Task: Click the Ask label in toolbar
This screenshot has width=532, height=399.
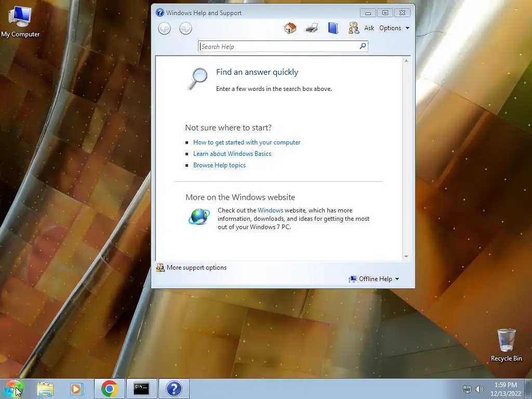Action: 369,28
